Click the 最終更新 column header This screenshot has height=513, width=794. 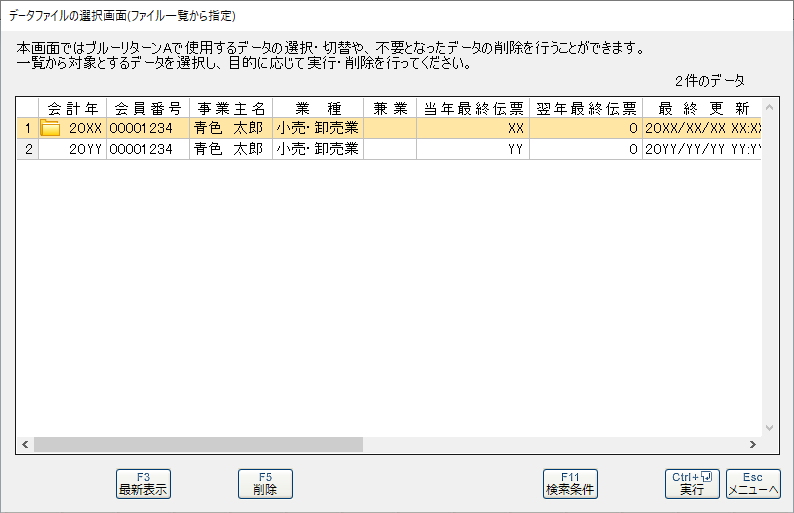(x=702, y=108)
